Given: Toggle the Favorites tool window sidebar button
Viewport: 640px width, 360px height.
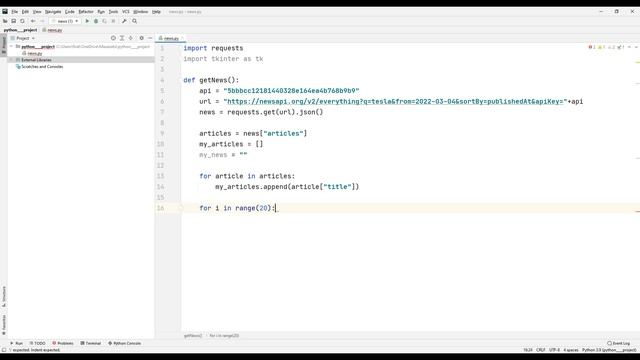Looking at the screenshot, I should click(4, 324).
